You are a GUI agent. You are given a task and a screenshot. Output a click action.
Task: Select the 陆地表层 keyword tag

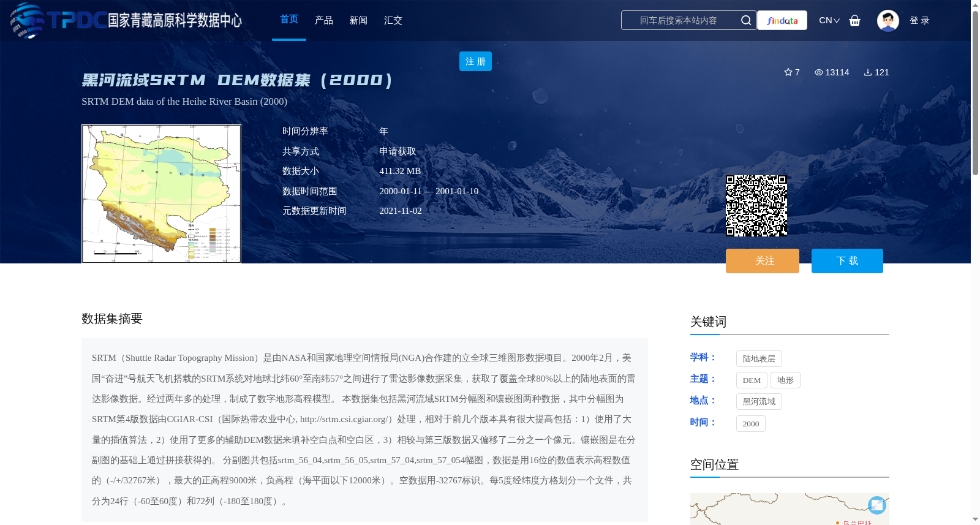click(759, 359)
